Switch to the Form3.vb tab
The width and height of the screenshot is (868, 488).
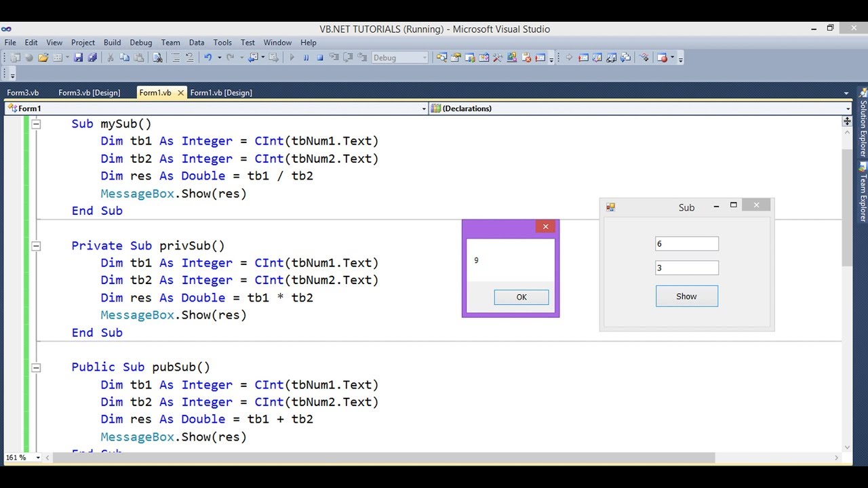23,93
